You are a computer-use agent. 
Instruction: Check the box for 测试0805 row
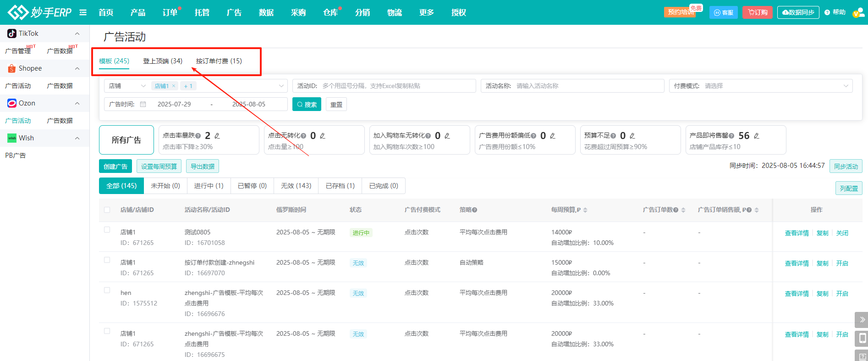coord(107,230)
